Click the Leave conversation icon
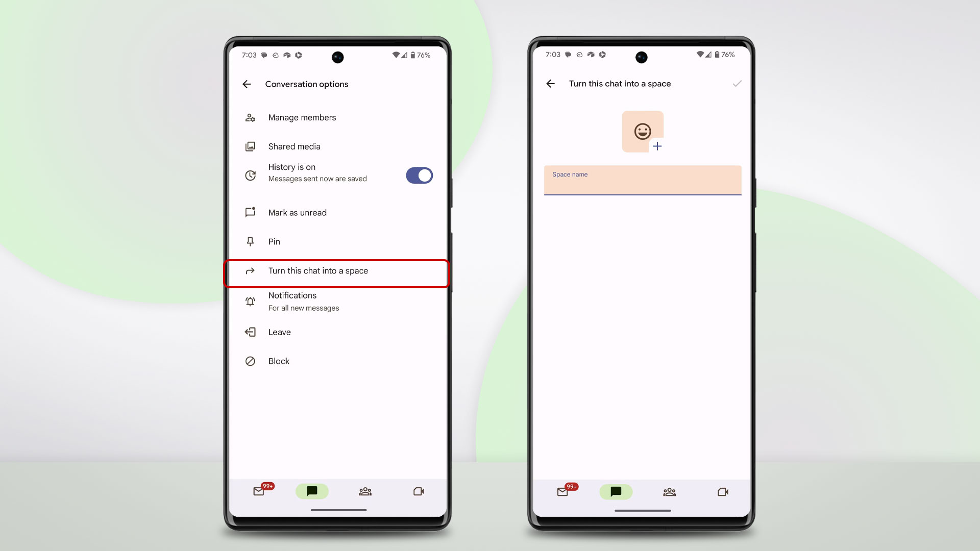 pos(251,331)
